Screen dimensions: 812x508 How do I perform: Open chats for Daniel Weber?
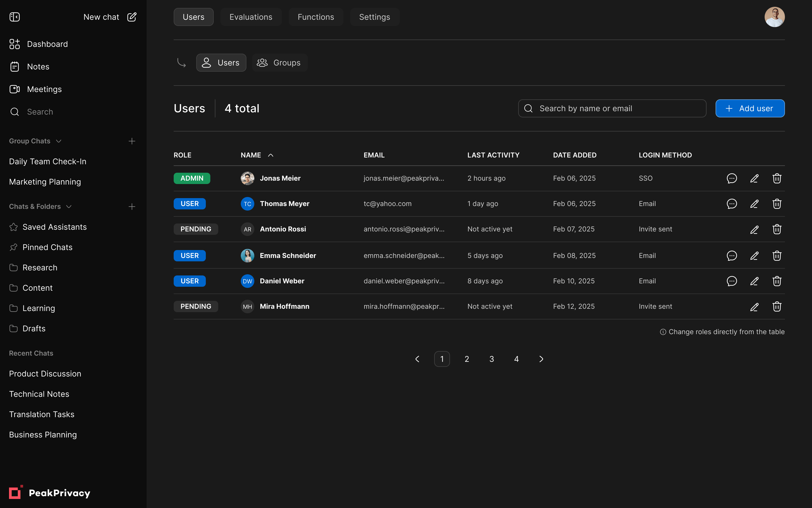point(732,281)
